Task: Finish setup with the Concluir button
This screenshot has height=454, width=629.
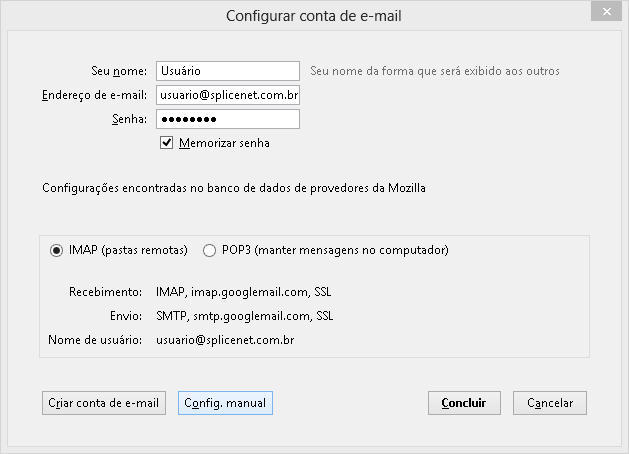Action: click(x=464, y=403)
